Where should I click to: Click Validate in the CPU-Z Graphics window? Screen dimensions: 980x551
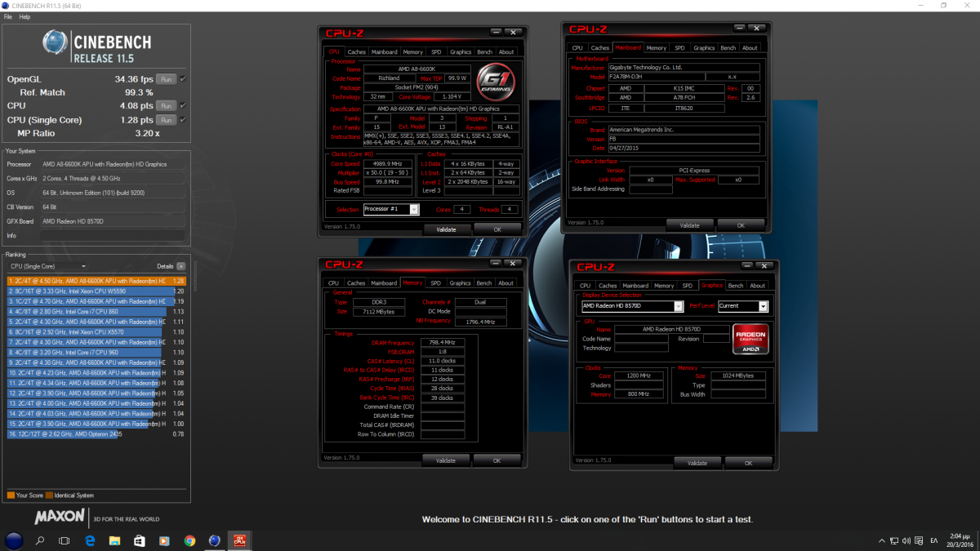697,463
